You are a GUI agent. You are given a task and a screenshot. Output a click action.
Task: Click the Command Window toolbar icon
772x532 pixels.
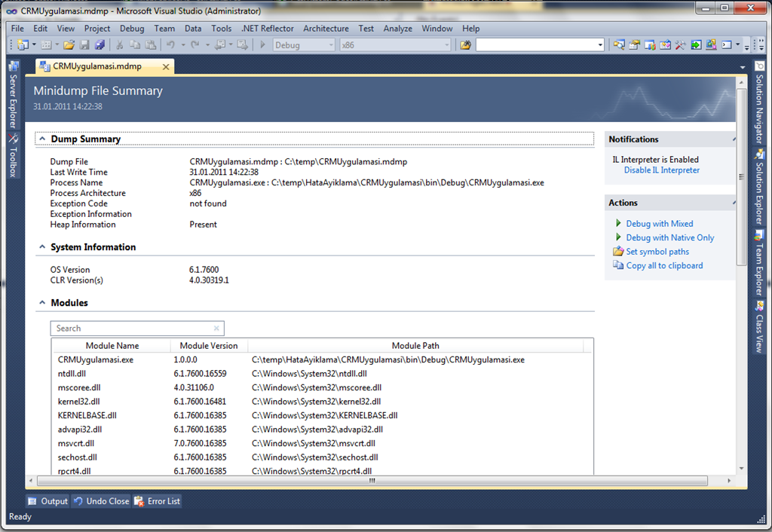727,44
